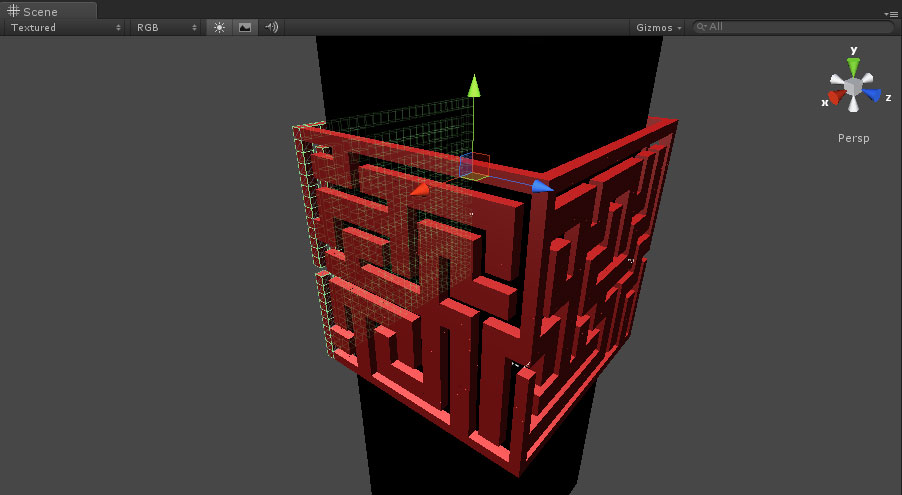Open the Scene panel options menu
The image size is (902, 495).
pyautogui.click(x=890, y=13)
